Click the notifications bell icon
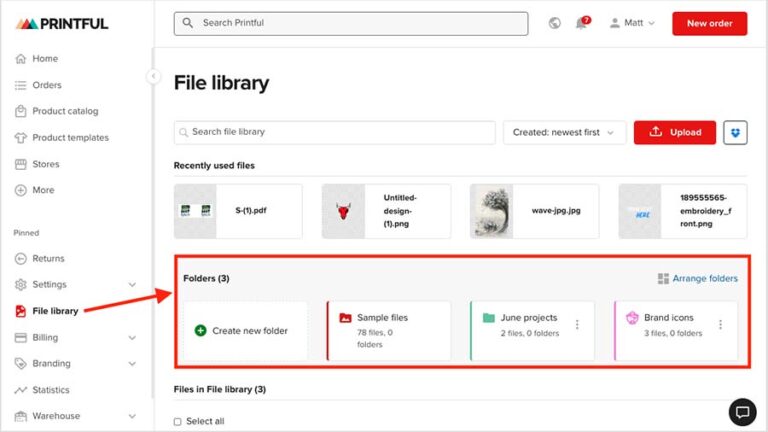Screen dimensions: 768x432 pos(581,23)
